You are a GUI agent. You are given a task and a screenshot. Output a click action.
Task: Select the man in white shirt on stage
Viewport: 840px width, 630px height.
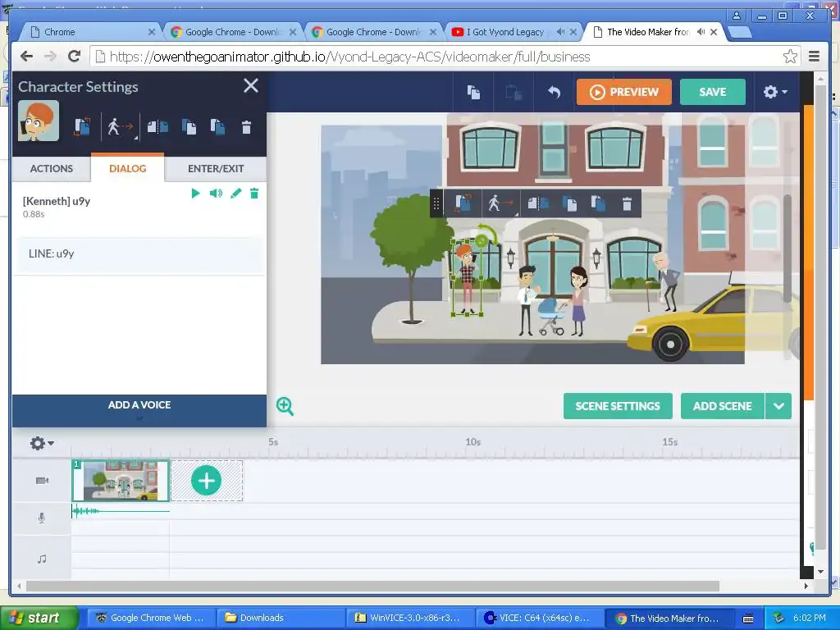point(527,300)
